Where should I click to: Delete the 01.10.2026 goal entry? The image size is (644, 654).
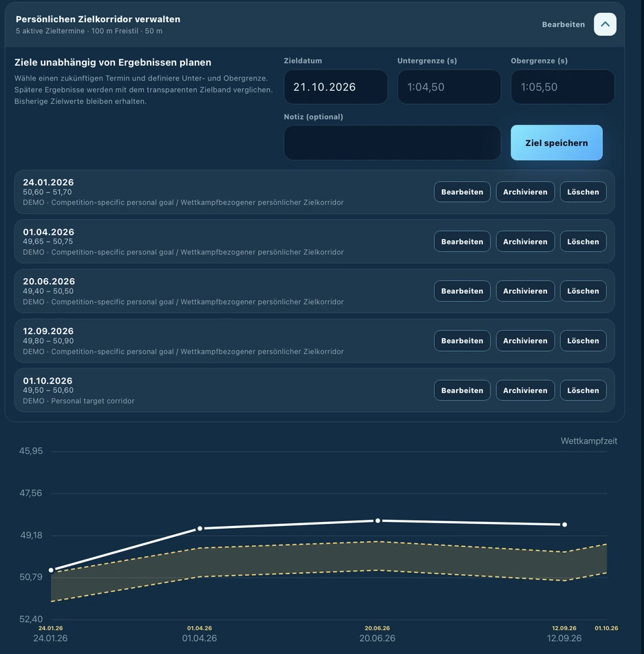(583, 390)
